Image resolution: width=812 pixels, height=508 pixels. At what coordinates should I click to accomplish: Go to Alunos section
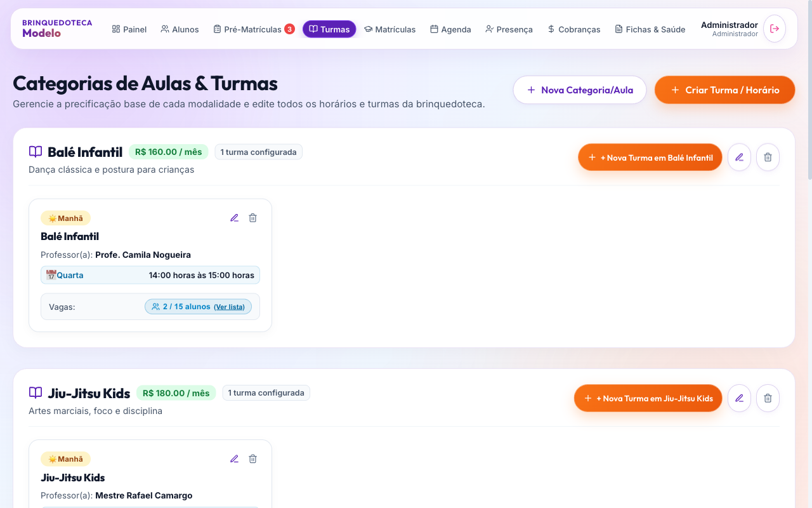[180, 29]
